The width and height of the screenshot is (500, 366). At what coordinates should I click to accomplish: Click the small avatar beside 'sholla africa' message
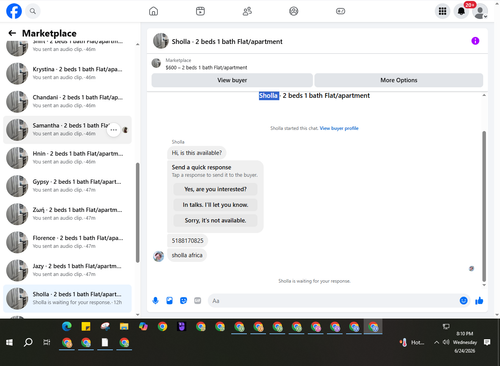click(x=158, y=256)
